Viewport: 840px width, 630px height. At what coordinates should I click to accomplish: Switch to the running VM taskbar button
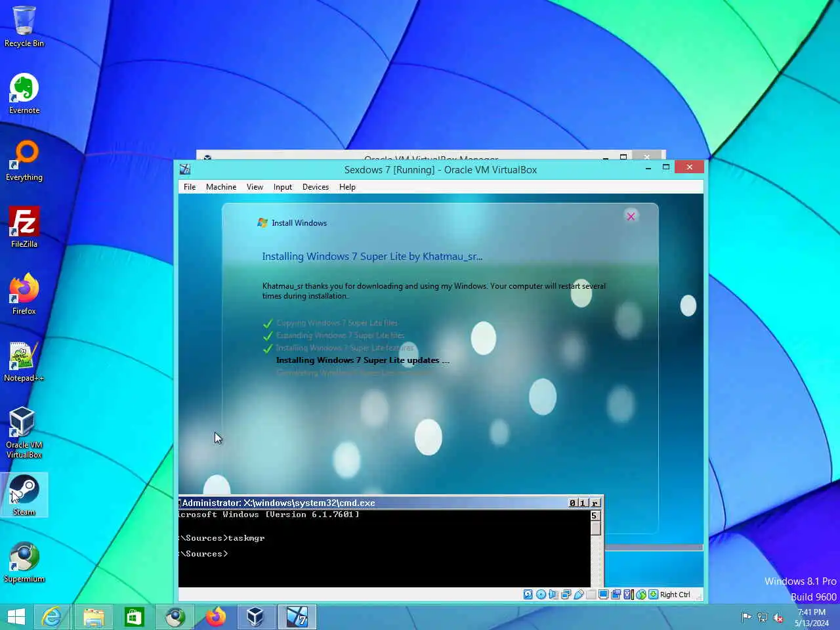297,617
